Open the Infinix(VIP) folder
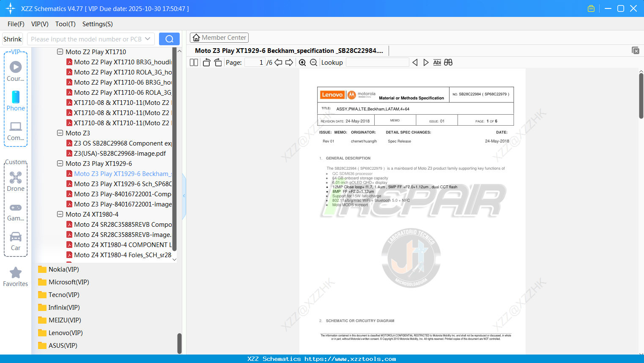 pos(59,308)
